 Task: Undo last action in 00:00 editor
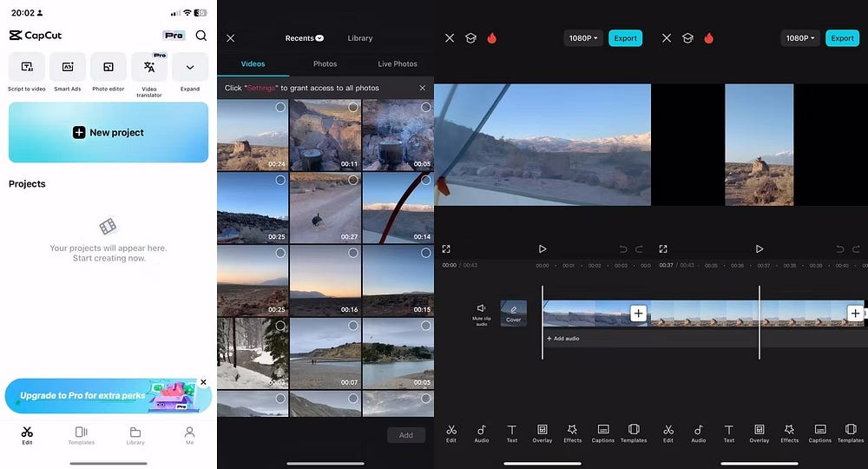click(x=622, y=249)
